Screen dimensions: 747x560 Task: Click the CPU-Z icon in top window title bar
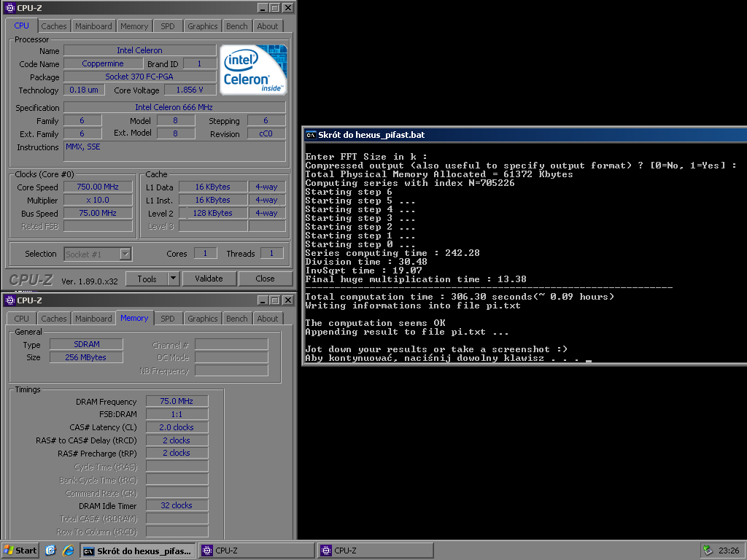(x=9, y=8)
